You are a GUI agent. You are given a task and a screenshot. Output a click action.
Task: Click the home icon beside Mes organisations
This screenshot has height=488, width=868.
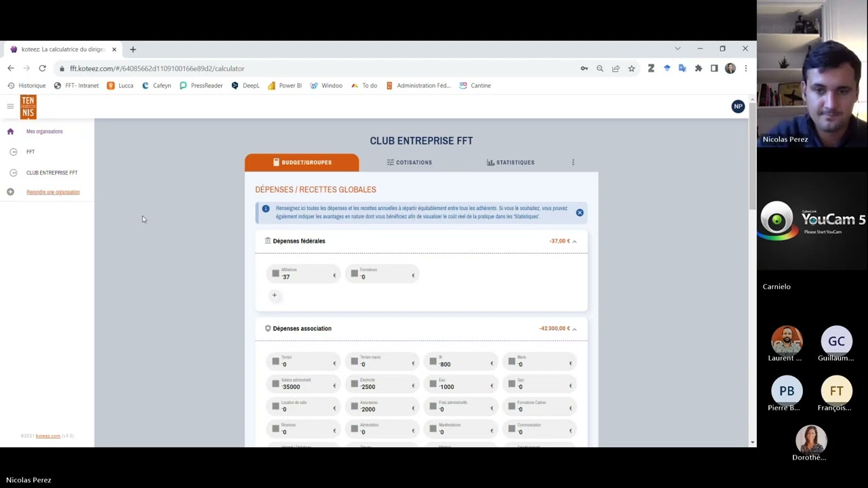(10, 131)
